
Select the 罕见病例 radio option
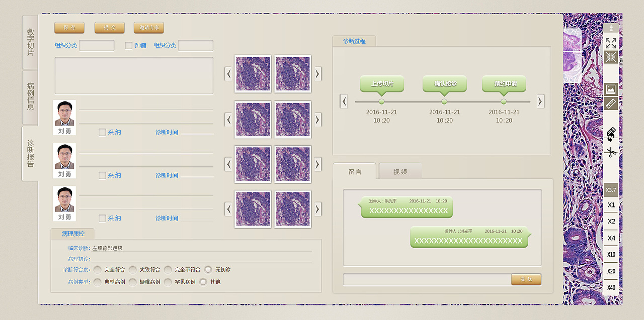coord(168,282)
